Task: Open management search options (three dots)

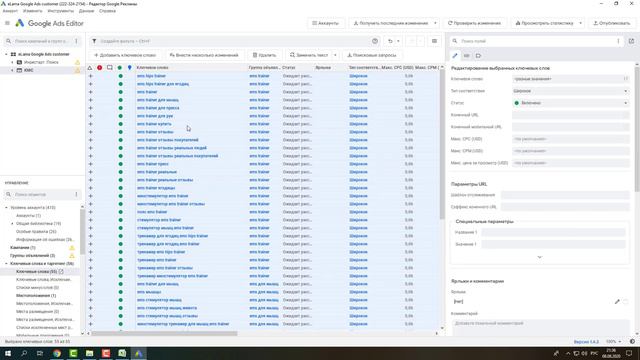Action: [76, 195]
